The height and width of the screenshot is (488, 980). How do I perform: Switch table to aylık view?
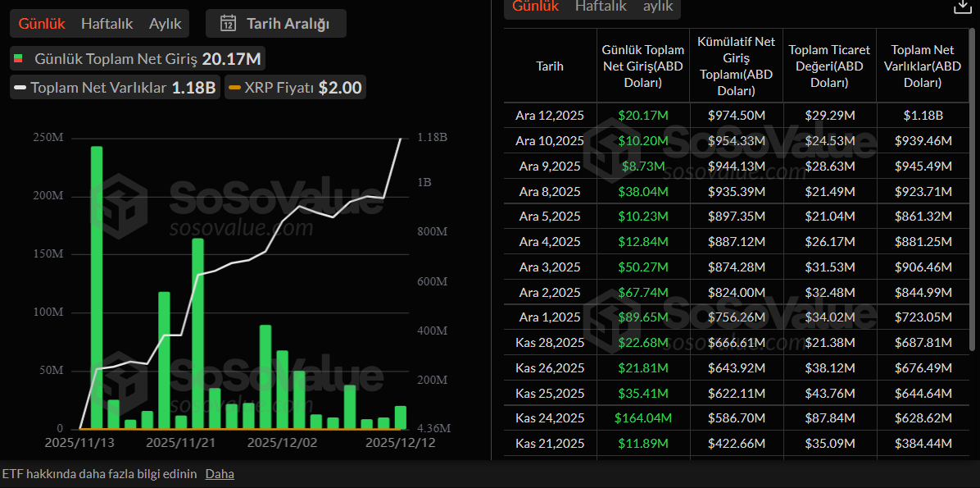(x=658, y=7)
